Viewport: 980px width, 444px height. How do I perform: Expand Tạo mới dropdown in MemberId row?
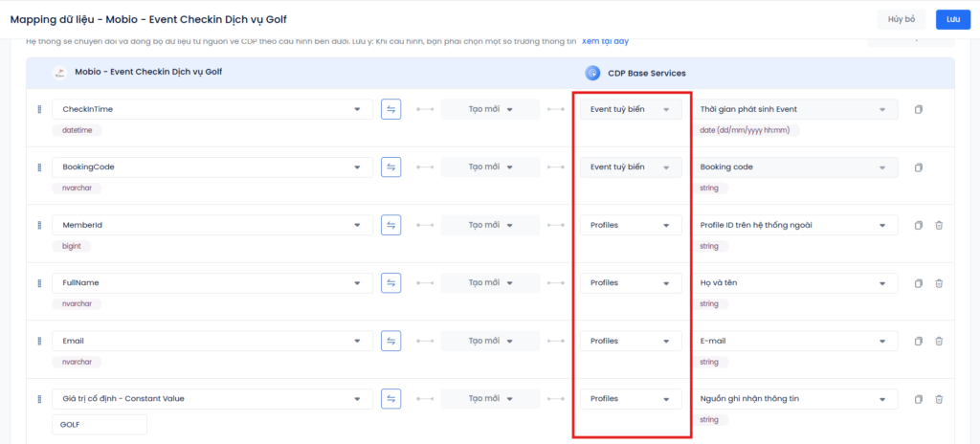tap(490, 226)
